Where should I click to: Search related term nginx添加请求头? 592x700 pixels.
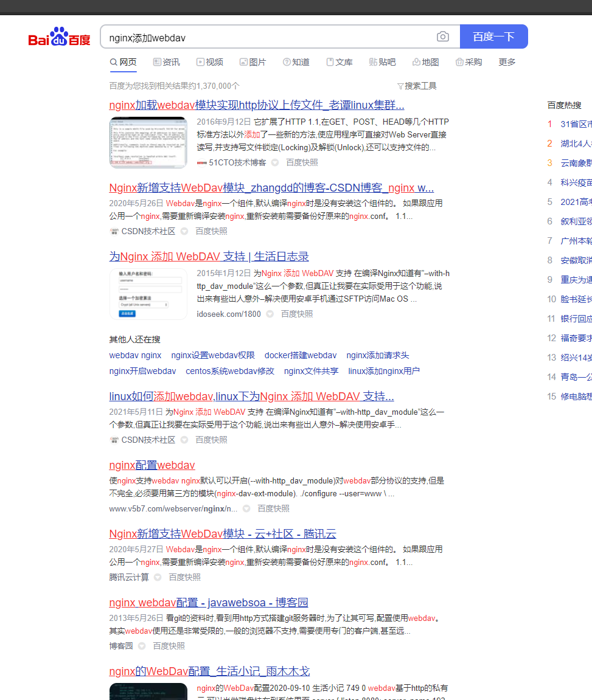pyautogui.click(x=378, y=355)
